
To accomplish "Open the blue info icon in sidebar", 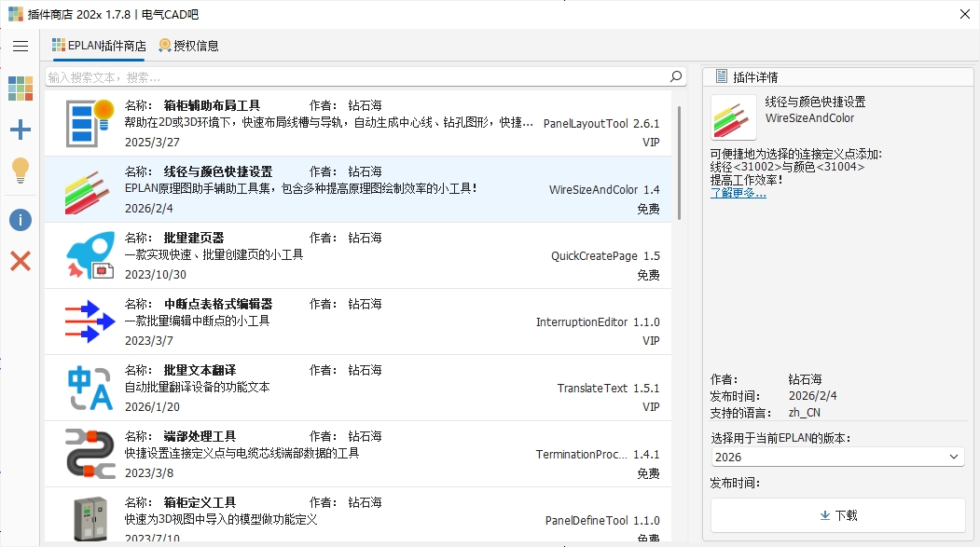I will click(x=21, y=220).
